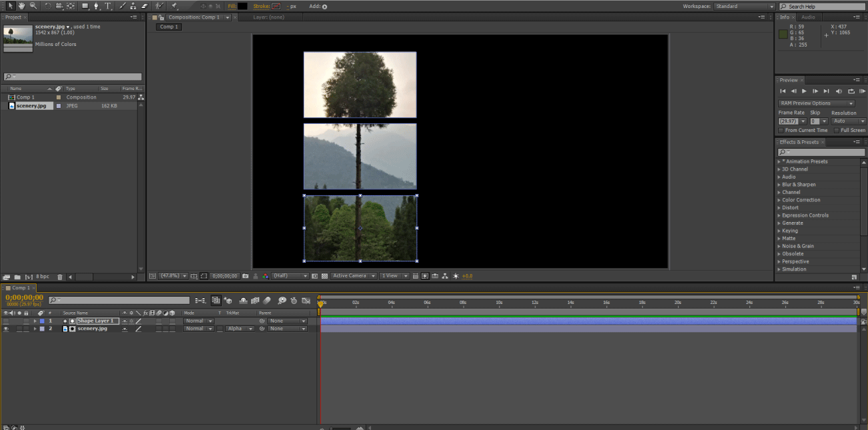868x430 pixels.
Task: Activate the Puppet Pin tool
Action: tap(174, 6)
